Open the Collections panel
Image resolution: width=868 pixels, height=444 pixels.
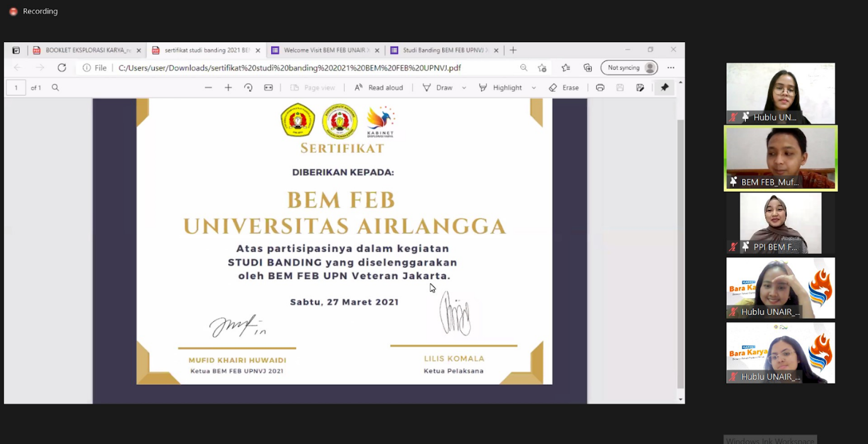[587, 68]
